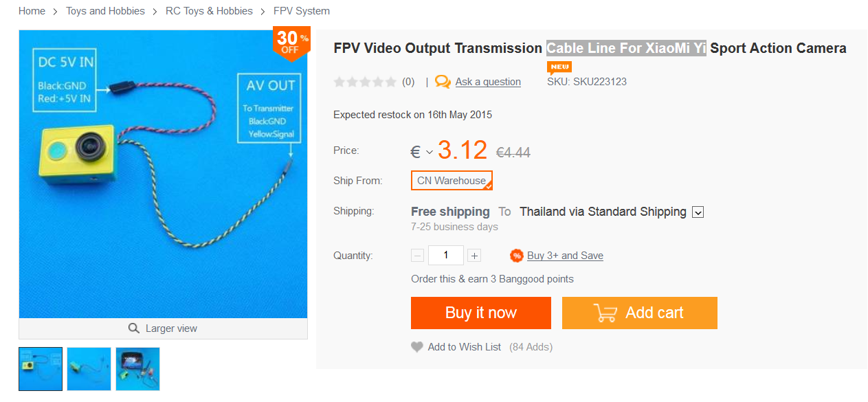Image resolution: width=868 pixels, height=402 pixels.
Task: Click the 30% OFF discount badge
Action: tap(291, 43)
